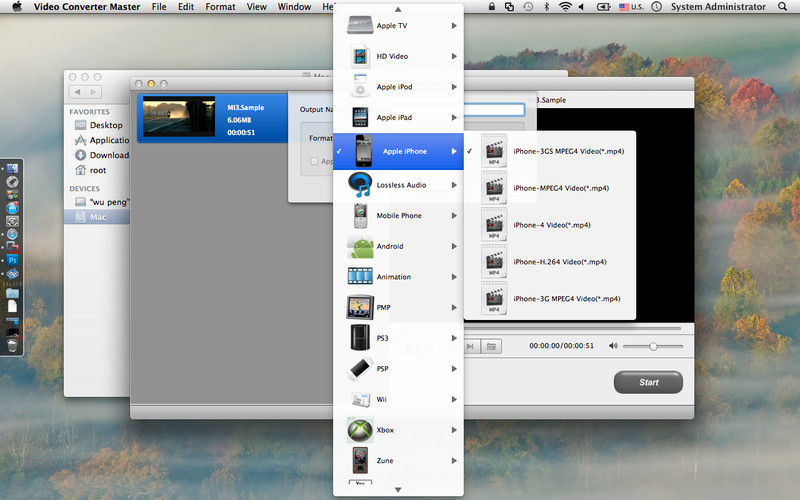The width and height of the screenshot is (800, 500).
Task: Click the volume speaker icon in player
Action: point(613,346)
